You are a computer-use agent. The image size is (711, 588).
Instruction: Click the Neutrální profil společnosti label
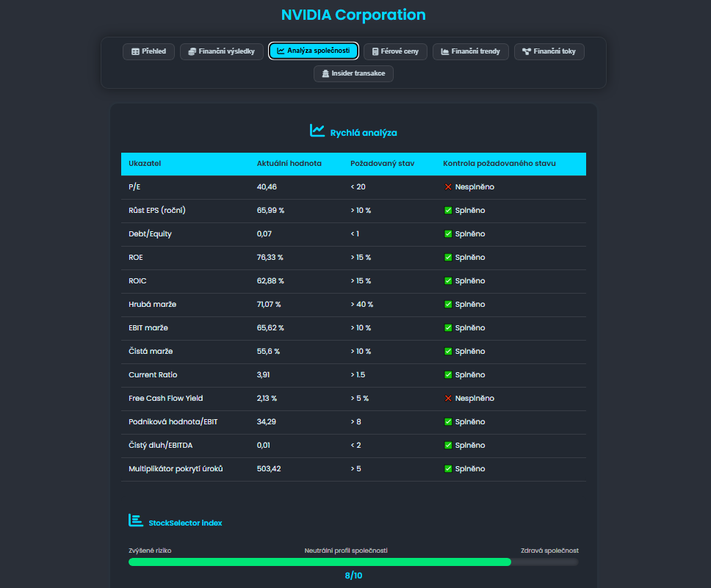(x=346, y=551)
